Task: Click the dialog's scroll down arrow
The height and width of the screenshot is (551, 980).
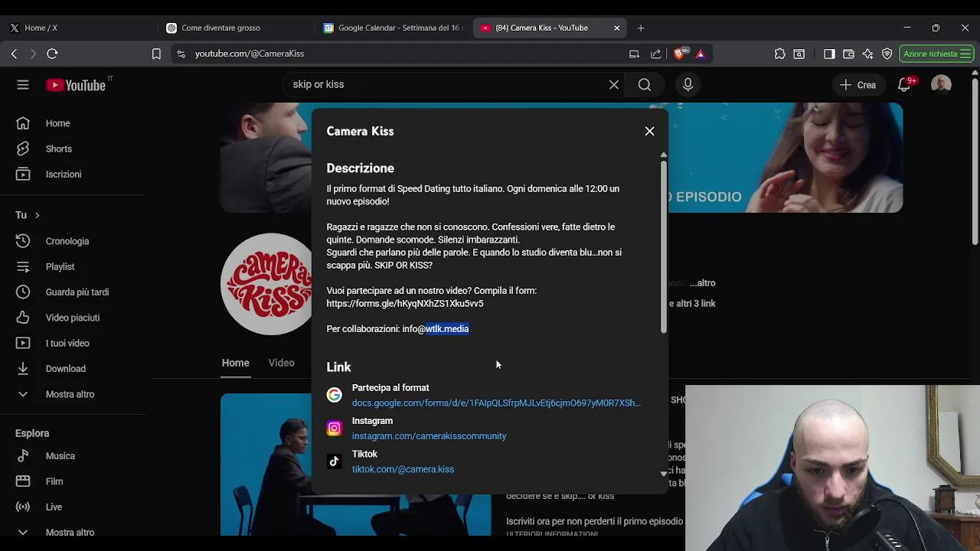Action: click(x=664, y=474)
